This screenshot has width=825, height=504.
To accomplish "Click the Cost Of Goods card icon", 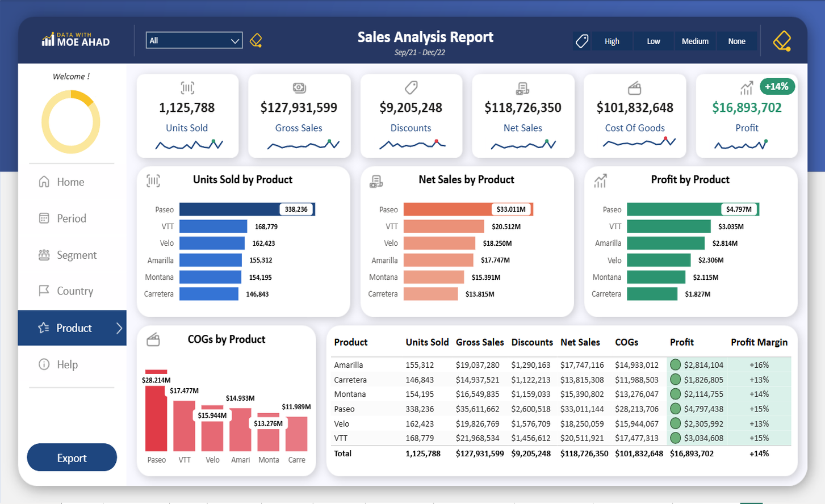I will (x=634, y=88).
